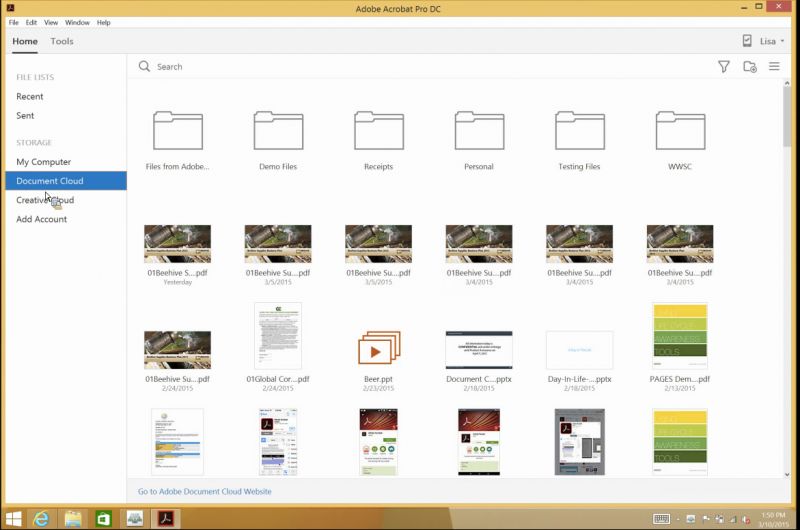Create a new folder with the folder-plus icon
Screen dimensions: 800x530
(x=749, y=66)
